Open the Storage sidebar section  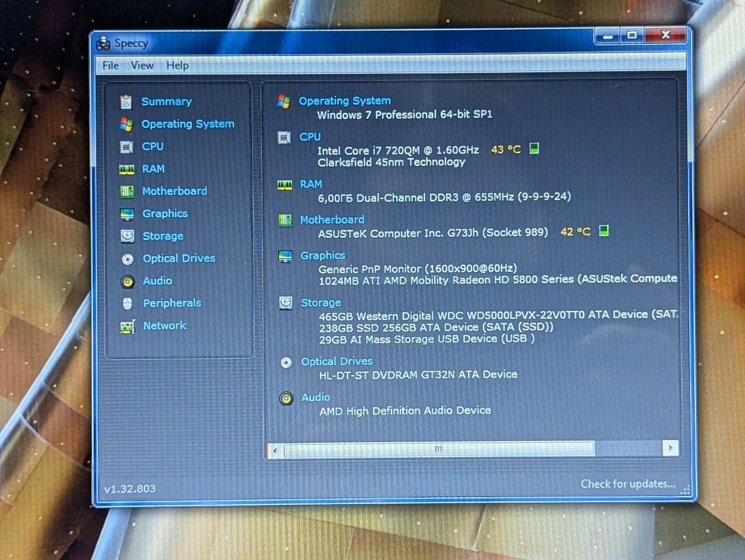[163, 236]
